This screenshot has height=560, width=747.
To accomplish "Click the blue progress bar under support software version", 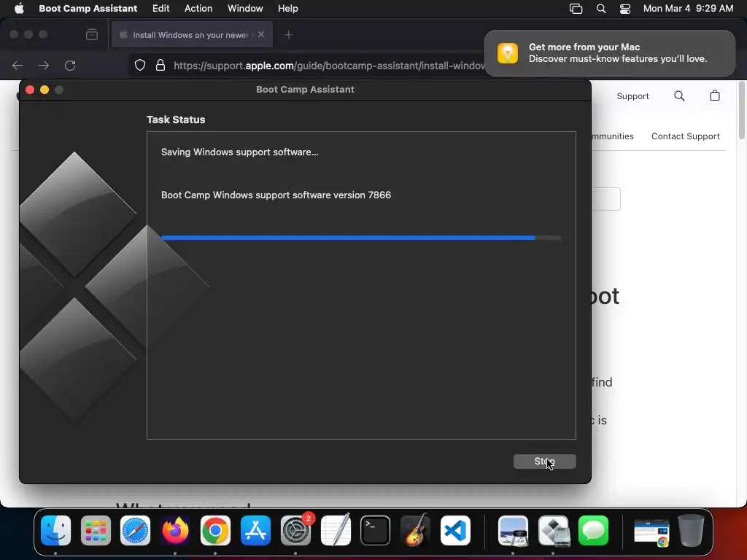I will coord(361,237).
